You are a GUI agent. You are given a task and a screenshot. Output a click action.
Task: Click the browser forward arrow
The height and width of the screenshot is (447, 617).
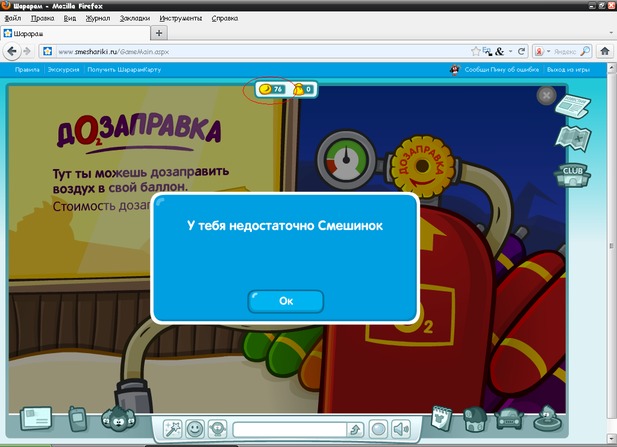[27, 51]
